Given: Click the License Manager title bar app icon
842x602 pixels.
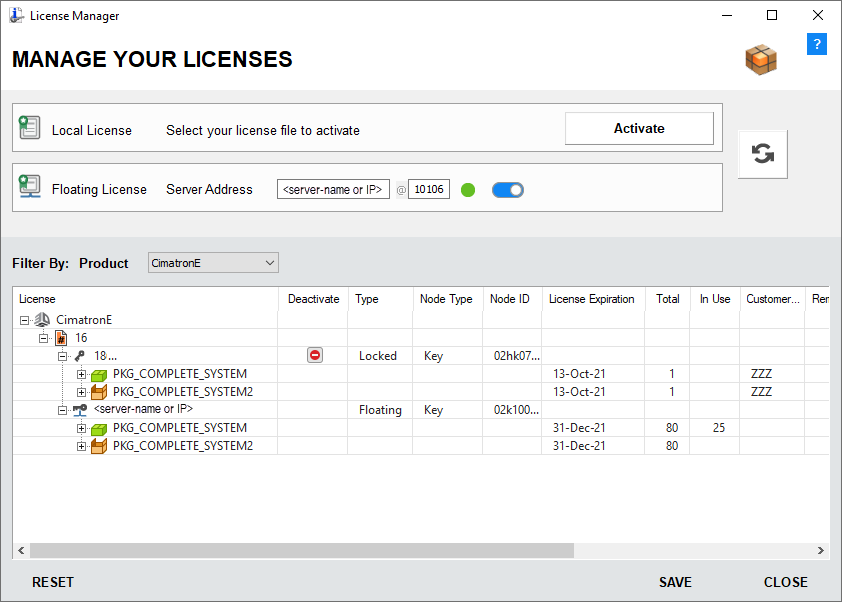Looking at the screenshot, I should [17, 15].
